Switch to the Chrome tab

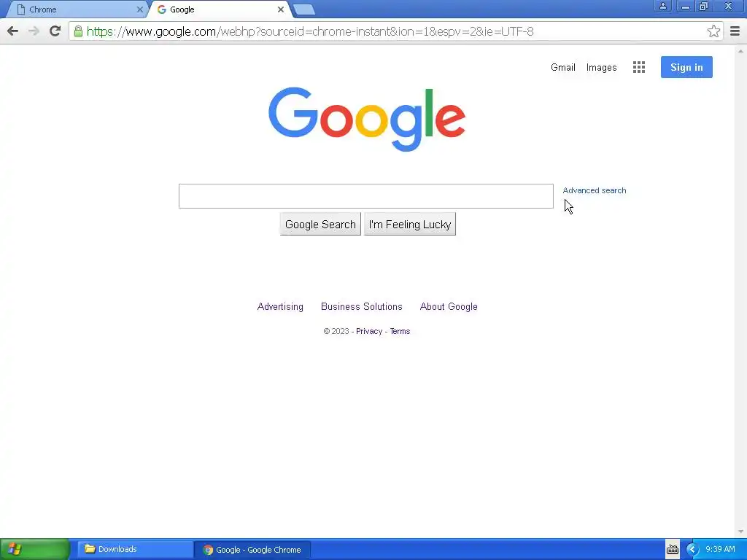click(76, 9)
